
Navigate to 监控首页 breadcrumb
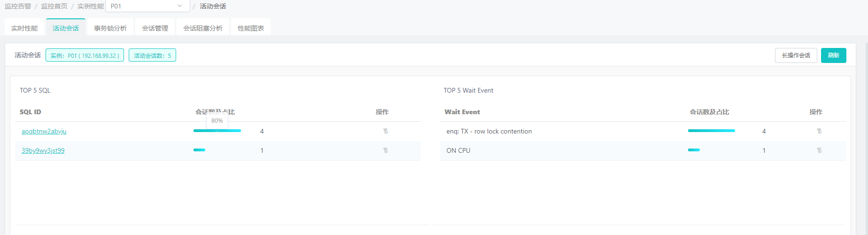[x=54, y=6]
